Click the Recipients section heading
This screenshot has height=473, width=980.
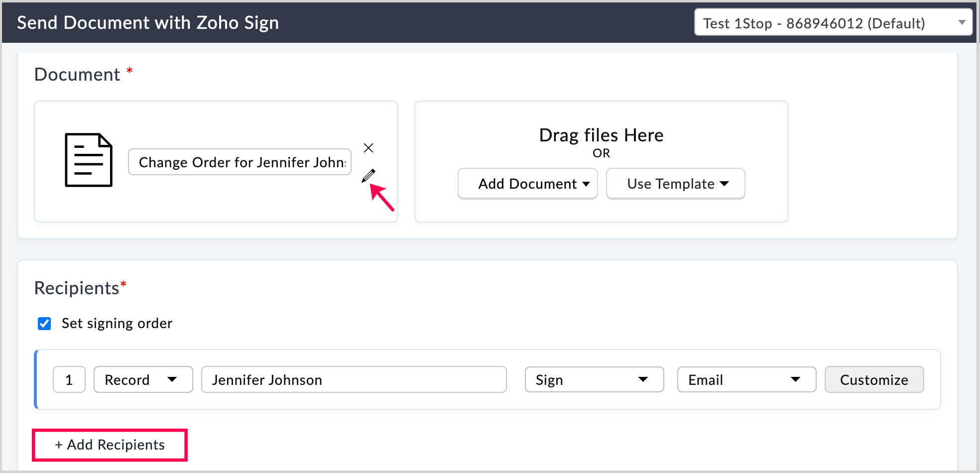point(77,288)
